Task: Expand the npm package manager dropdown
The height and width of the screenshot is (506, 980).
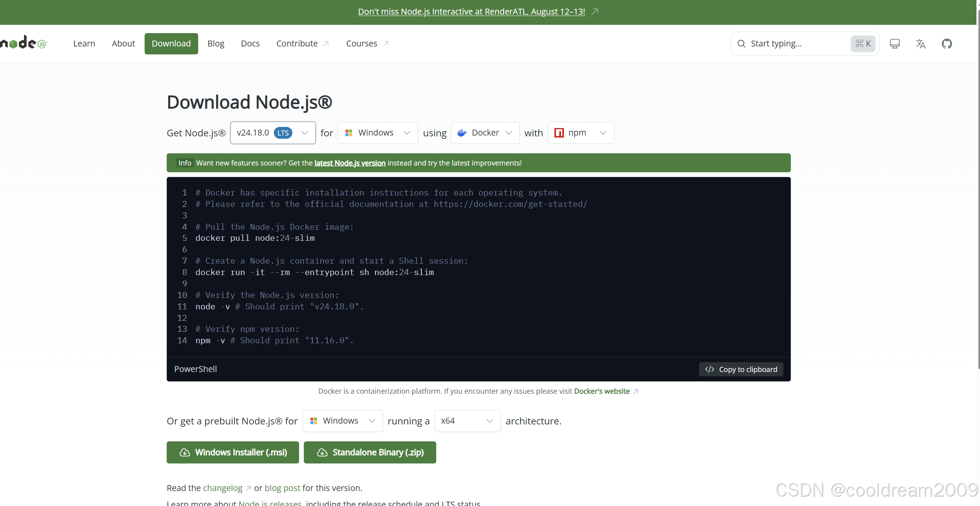Action: click(x=581, y=133)
